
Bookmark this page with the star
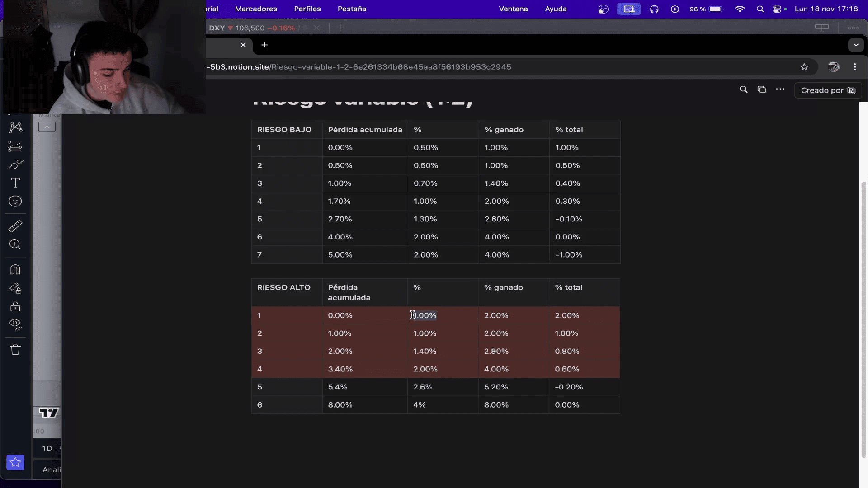click(x=804, y=67)
